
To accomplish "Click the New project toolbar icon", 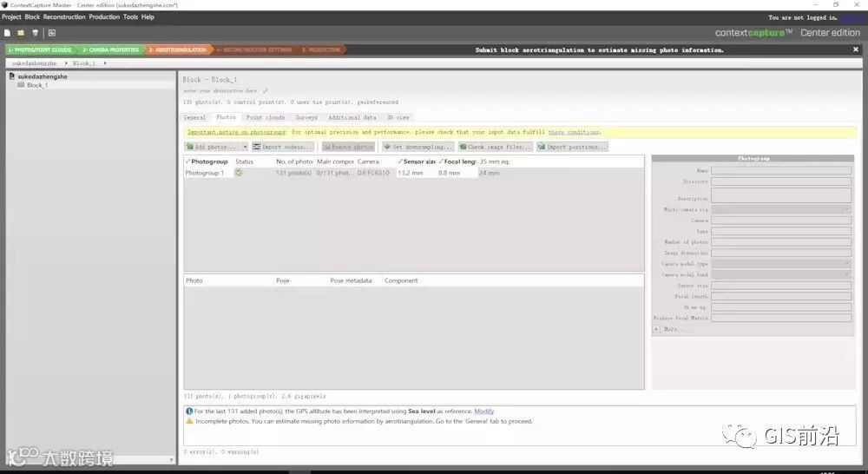I will pyautogui.click(x=7, y=33).
